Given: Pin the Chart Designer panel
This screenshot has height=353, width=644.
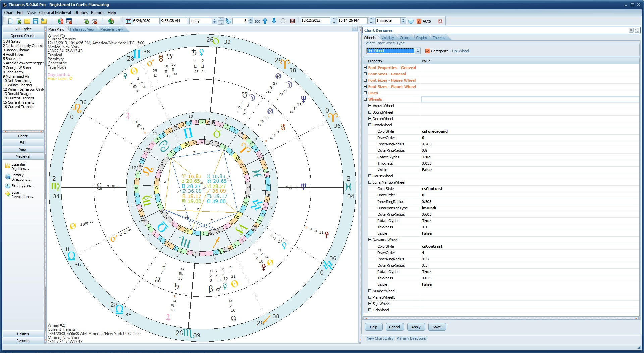Looking at the screenshot, I should coord(631,30).
